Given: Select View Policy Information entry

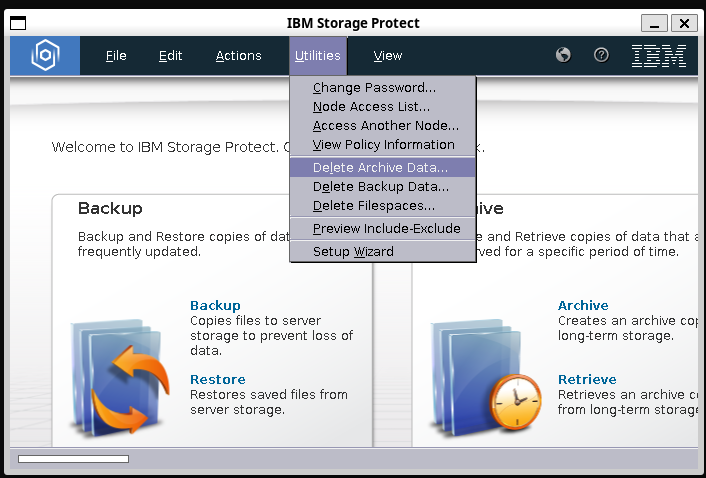Looking at the screenshot, I should pos(383,144).
